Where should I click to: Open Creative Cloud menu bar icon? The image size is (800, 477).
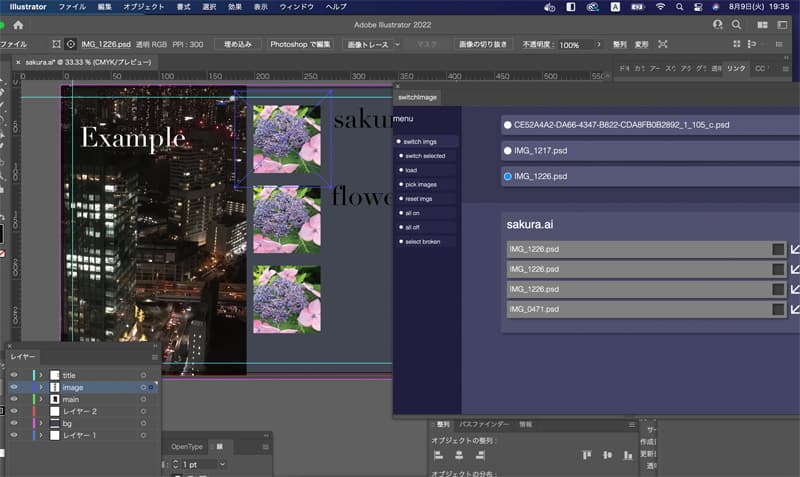tap(592, 7)
